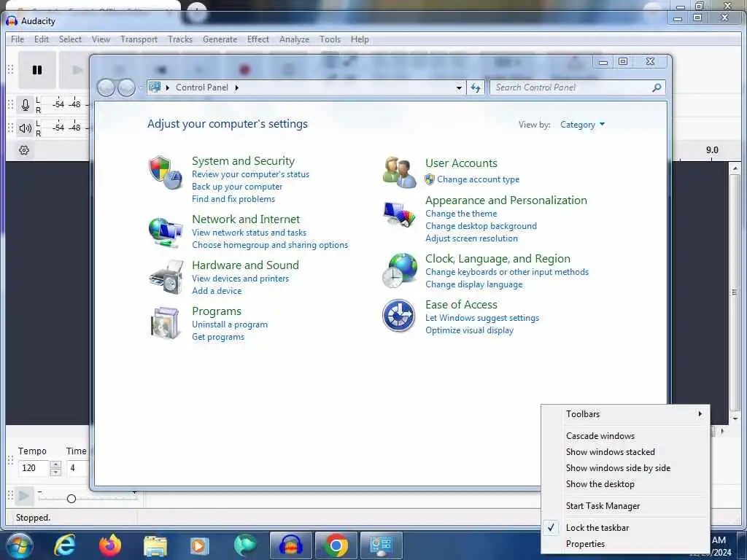
Task: Click the Control Panel address bar computer icon
Action: (x=155, y=87)
